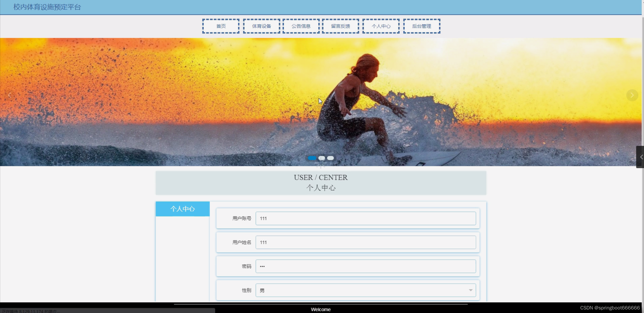This screenshot has width=644, height=313.
Task: Select the 个人中心 sidebar tab
Action: pos(183,209)
